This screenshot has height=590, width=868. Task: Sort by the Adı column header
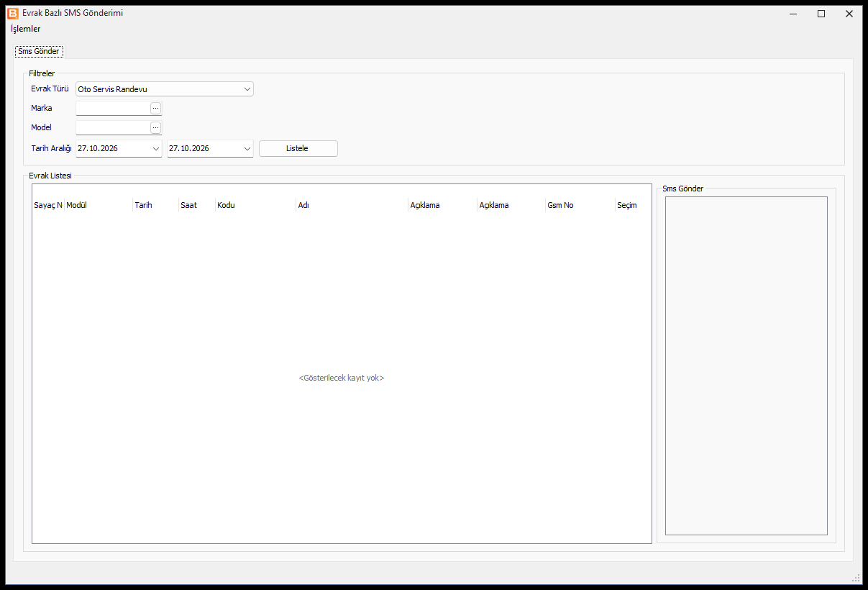(352, 205)
